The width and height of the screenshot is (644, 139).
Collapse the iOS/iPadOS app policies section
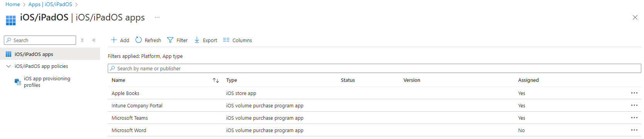(8, 66)
